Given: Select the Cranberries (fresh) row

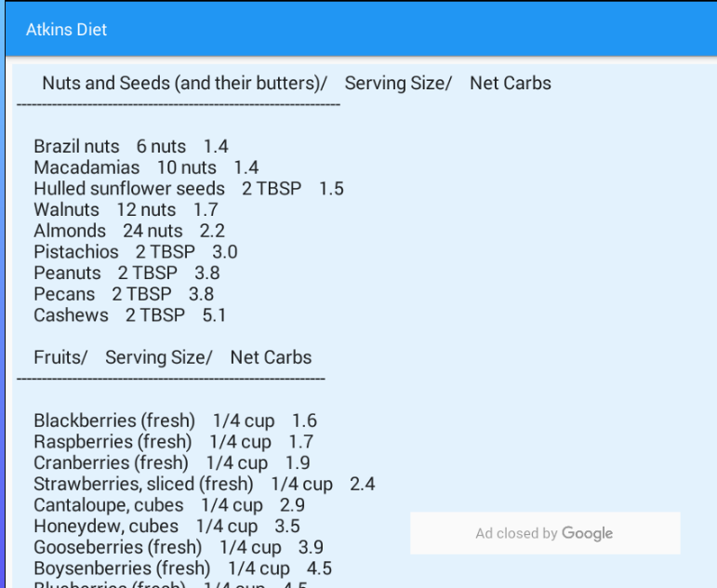Looking at the screenshot, I should 172,462.
